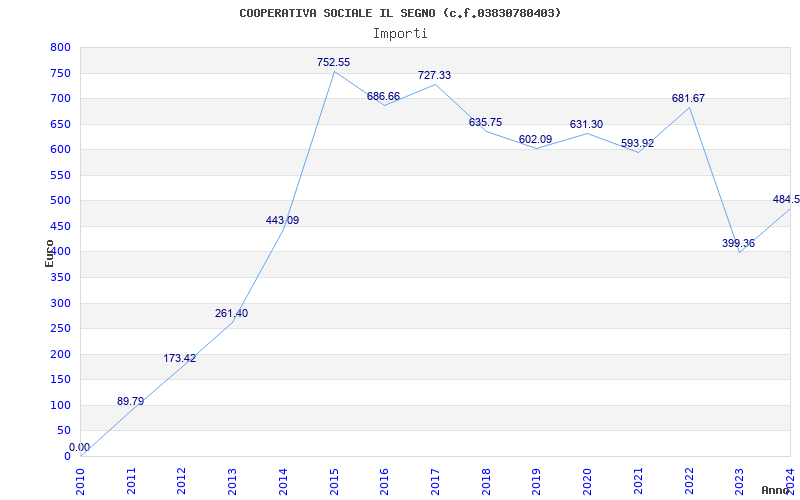The height and width of the screenshot is (500, 800).
Task: Click the 750 y-axis tick label
Action: [60, 73]
